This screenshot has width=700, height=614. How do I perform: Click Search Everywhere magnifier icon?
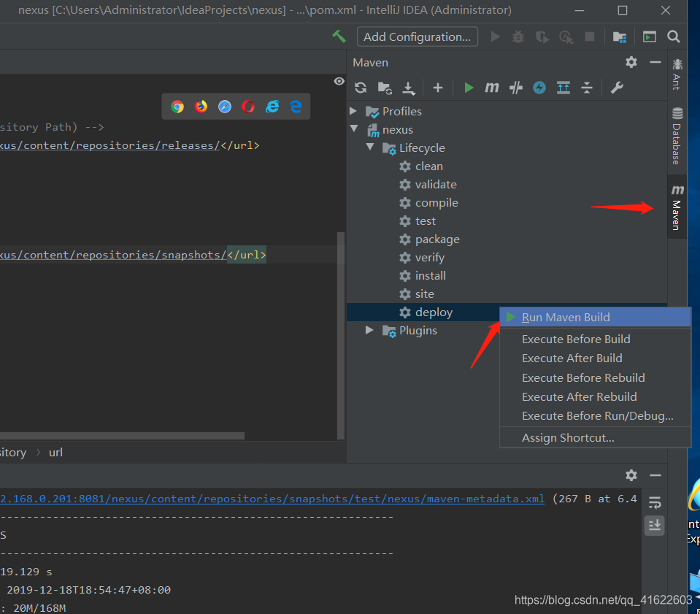674,37
